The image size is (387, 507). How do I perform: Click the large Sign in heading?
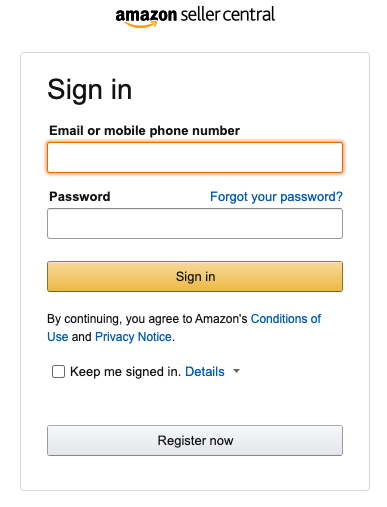click(x=90, y=90)
